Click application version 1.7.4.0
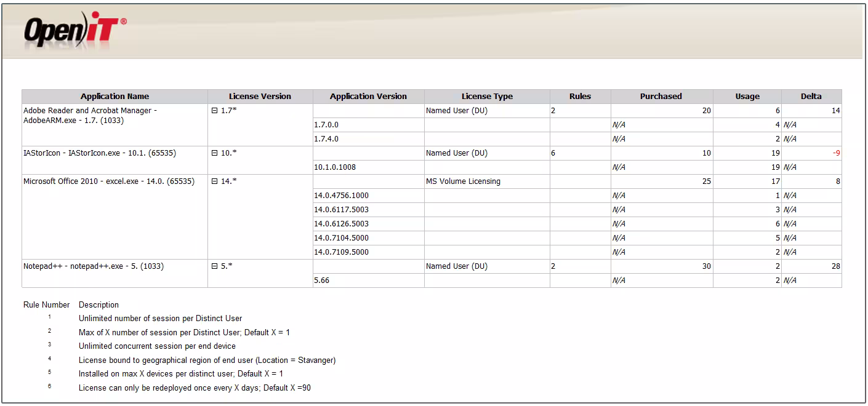 (326, 139)
